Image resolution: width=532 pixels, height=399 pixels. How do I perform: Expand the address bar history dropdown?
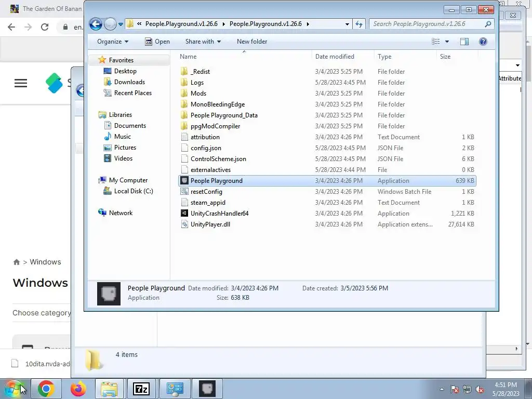347,24
